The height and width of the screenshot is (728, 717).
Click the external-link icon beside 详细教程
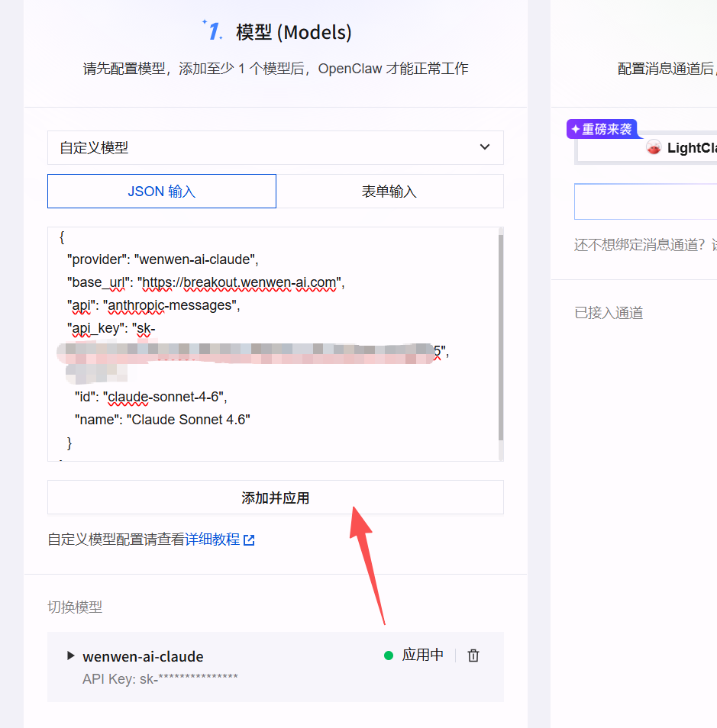(249, 540)
